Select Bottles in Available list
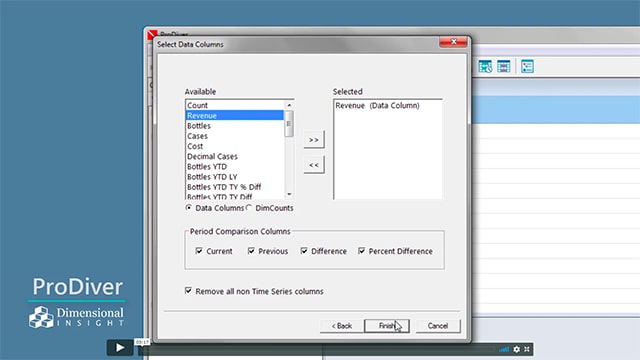Screen dimensions: 640x360 [235, 126]
